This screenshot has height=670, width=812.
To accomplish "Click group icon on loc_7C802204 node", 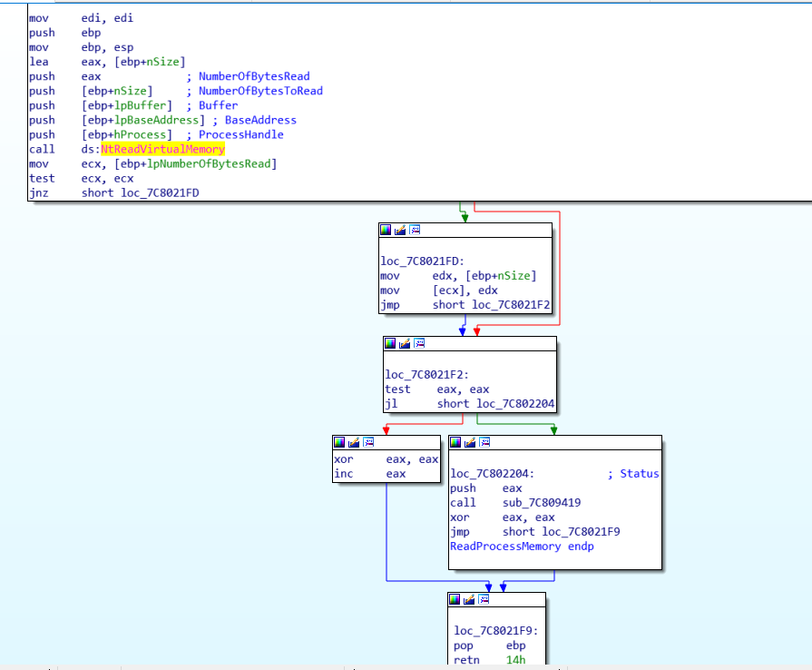I will click(485, 442).
